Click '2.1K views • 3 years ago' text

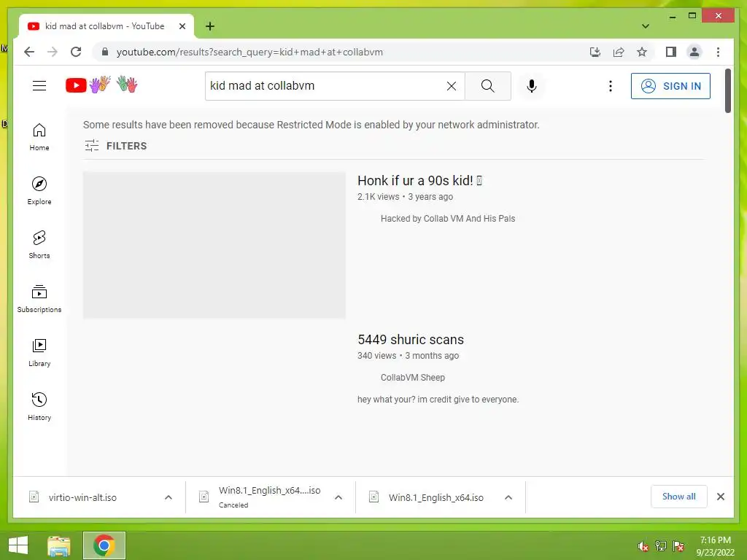tap(405, 197)
